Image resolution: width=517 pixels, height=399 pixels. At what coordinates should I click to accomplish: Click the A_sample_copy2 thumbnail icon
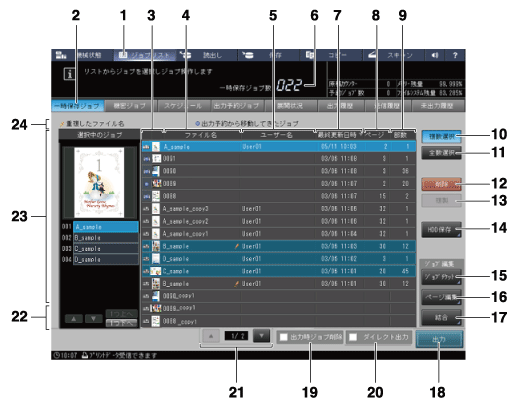point(156,221)
